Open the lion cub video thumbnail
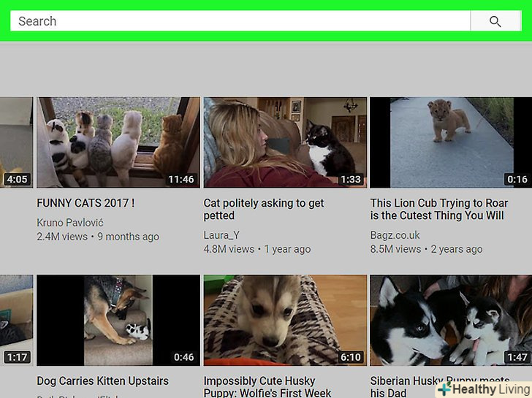The width and height of the screenshot is (532, 398). click(x=451, y=142)
